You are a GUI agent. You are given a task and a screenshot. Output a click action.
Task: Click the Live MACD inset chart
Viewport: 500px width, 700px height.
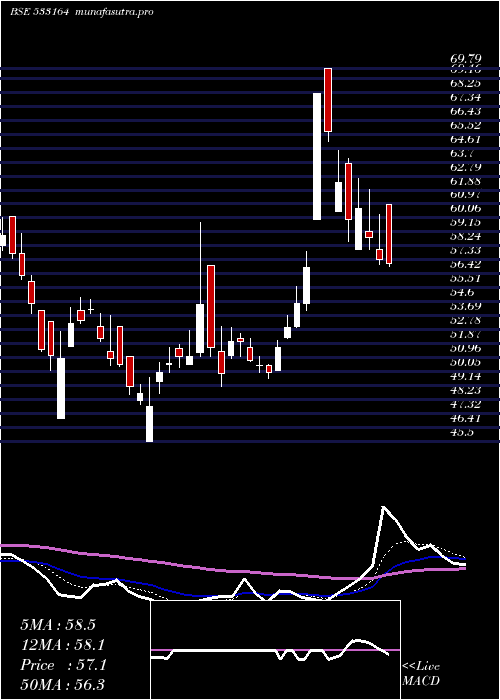click(x=275, y=650)
